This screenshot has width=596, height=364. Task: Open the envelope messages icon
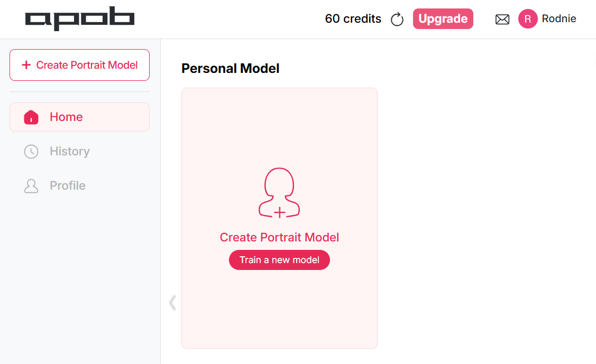[502, 20]
